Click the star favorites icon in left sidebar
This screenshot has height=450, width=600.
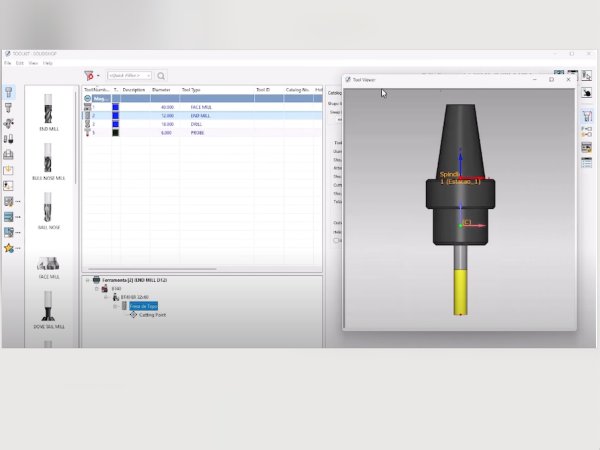[x=9, y=247]
